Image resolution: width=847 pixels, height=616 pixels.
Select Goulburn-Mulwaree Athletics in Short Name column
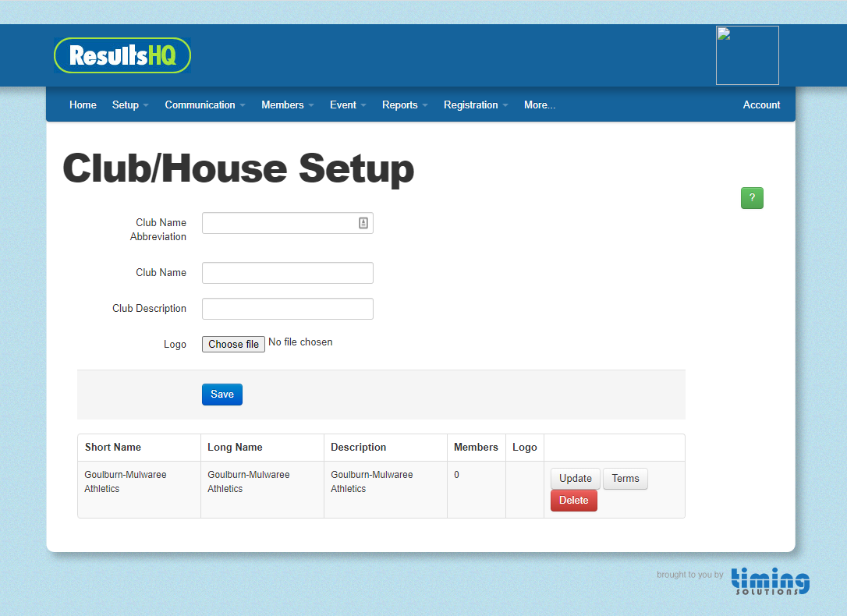126,482
